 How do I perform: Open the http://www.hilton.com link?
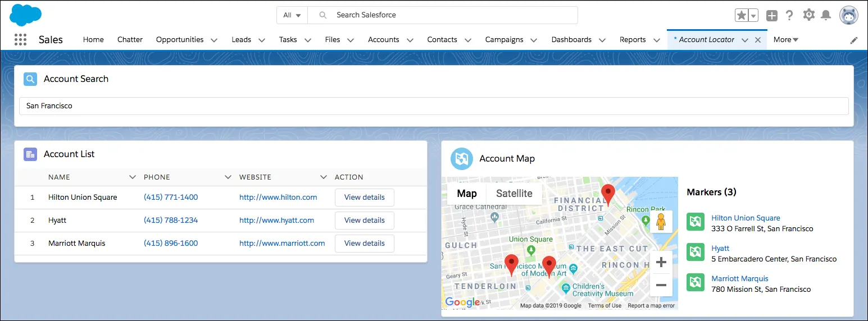click(x=278, y=198)
